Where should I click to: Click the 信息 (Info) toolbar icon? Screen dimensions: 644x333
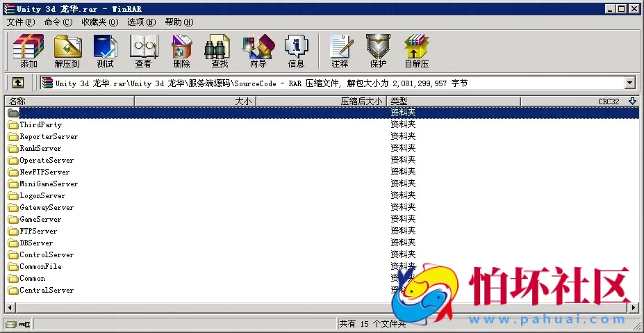click(296, 51)
